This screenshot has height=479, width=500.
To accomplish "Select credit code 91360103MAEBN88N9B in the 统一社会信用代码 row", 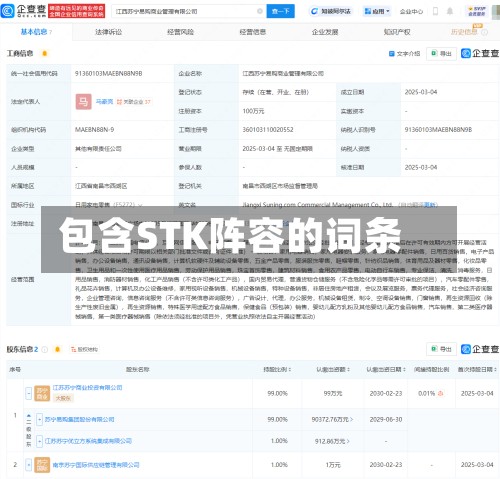I will (109, 73).
